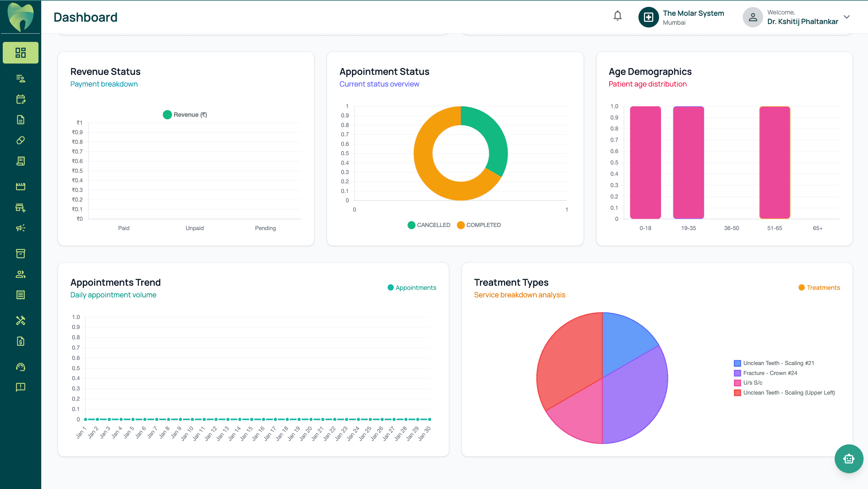Screen dimensions: 868x489
Task: Expand the user profile dropdown chevron
Action: (x=847, y=17)
